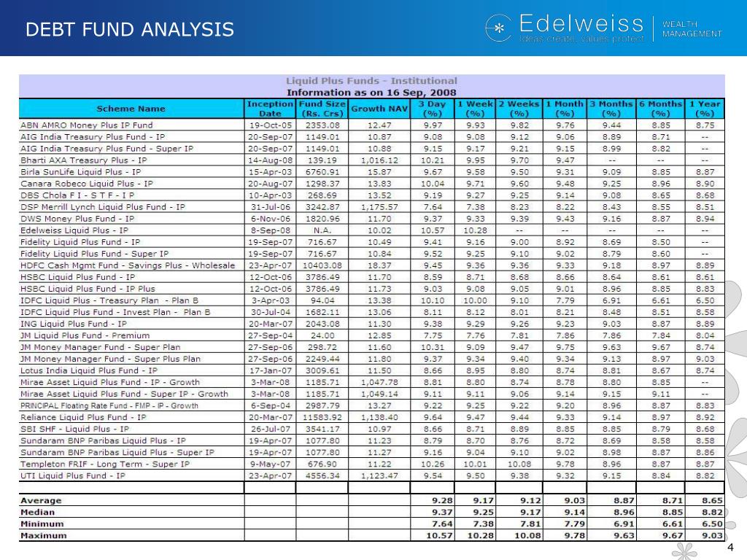Select the 1 Month (%) column header

[x=565, y=109]
